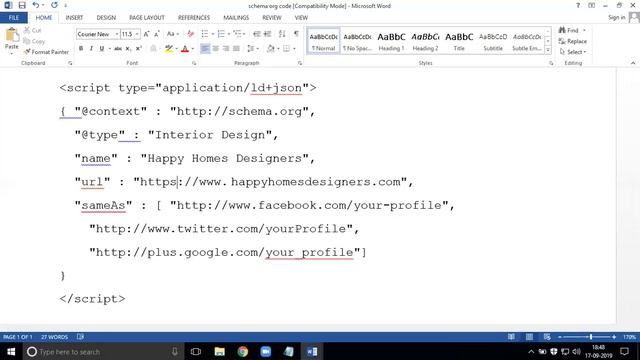640x360 pixels.
Task: Switch to Read Mode view
Action: click(x=511, y=337)
